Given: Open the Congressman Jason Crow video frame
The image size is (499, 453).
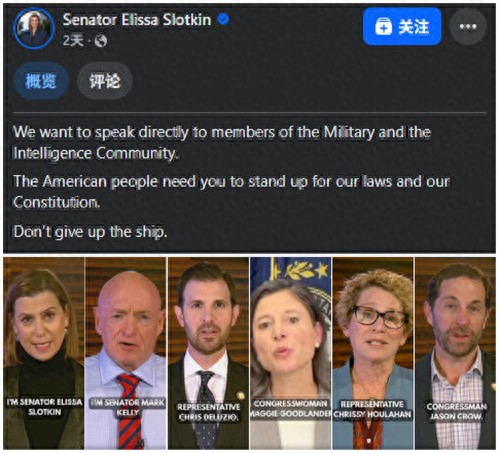Looking at the screenshot, I should [455, 353].
